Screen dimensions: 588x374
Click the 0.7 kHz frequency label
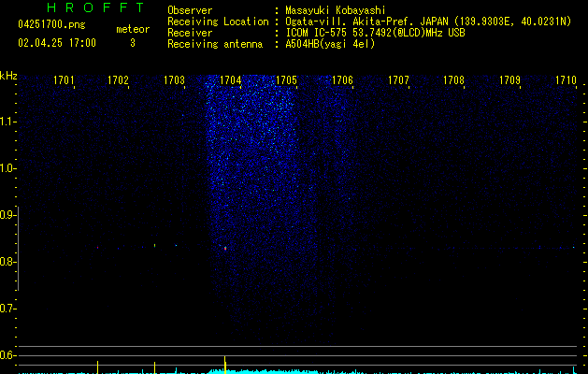7,309
